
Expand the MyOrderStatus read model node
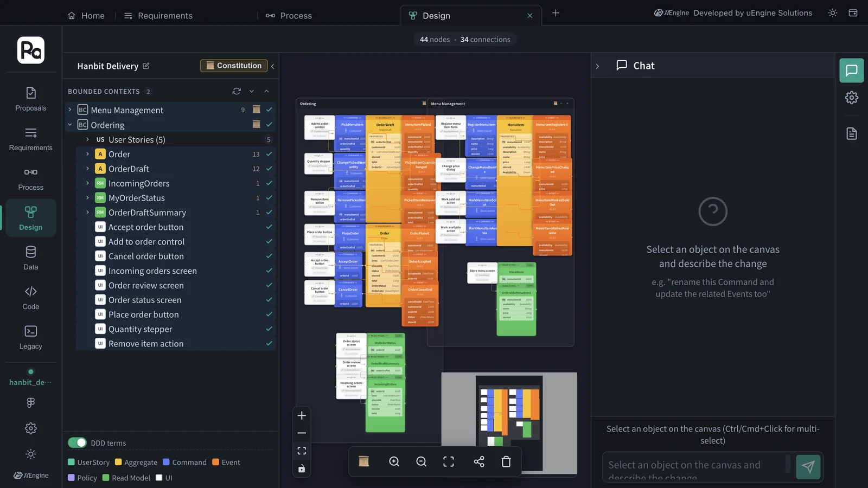[x=87, y=198]
